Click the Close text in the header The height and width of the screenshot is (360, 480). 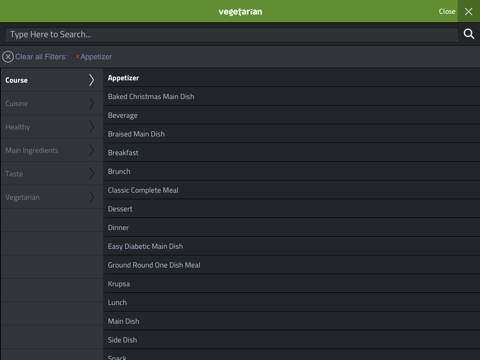click(x=447, y=11)
